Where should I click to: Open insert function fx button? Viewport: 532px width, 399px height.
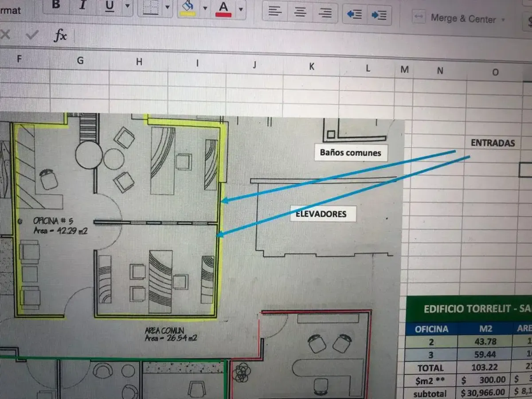click(60, 35)
